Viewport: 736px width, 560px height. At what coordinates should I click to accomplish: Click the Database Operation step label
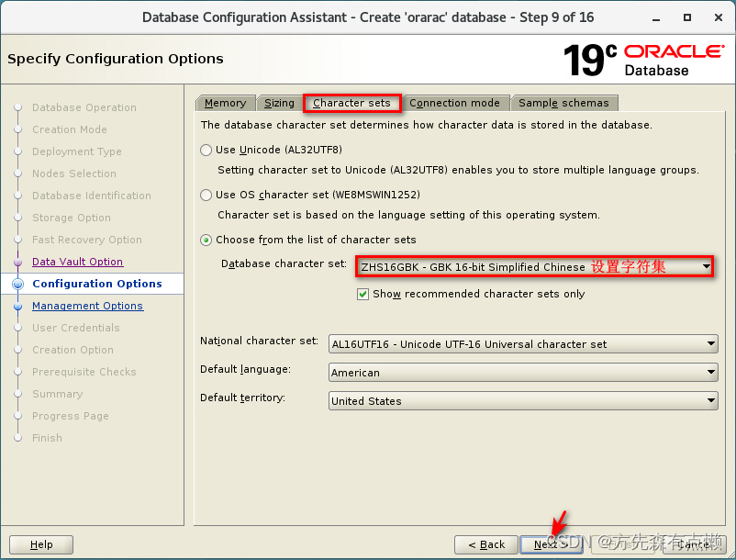tap(84, 107)
